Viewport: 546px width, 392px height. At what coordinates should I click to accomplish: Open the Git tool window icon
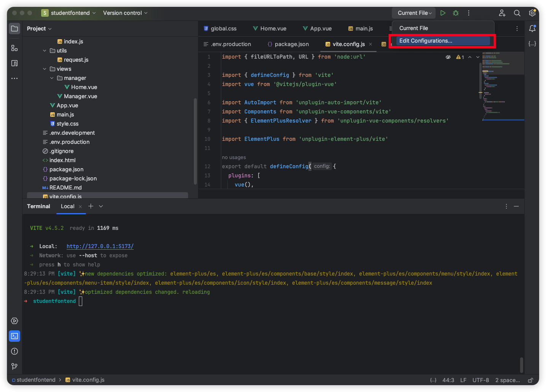[x=14, y=366]
